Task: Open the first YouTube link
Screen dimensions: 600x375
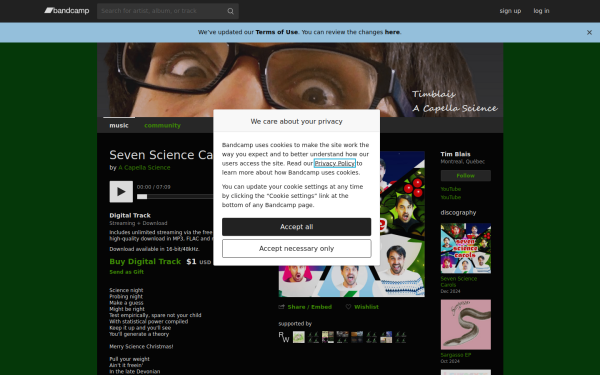Action: click(451, 189)
